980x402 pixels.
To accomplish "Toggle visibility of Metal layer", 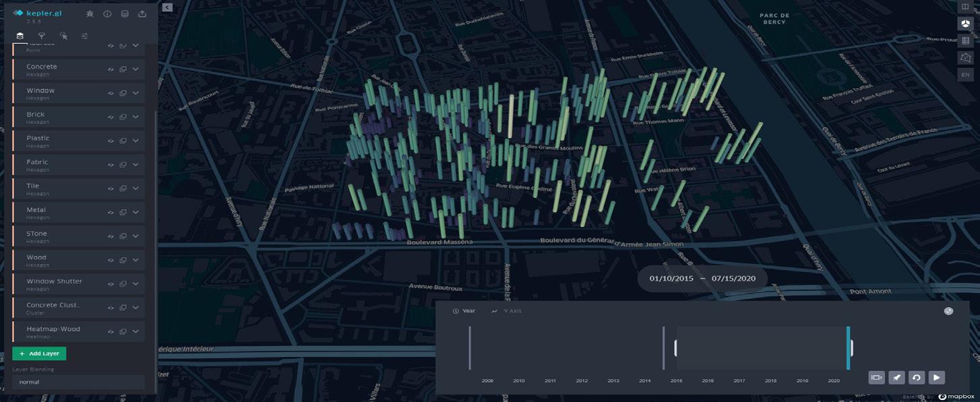I will point(111,212).
